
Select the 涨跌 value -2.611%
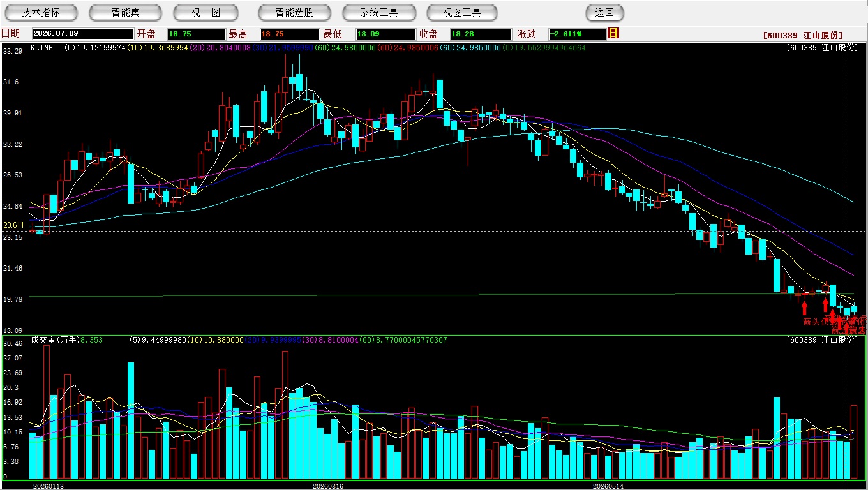[x=577, y=34]
